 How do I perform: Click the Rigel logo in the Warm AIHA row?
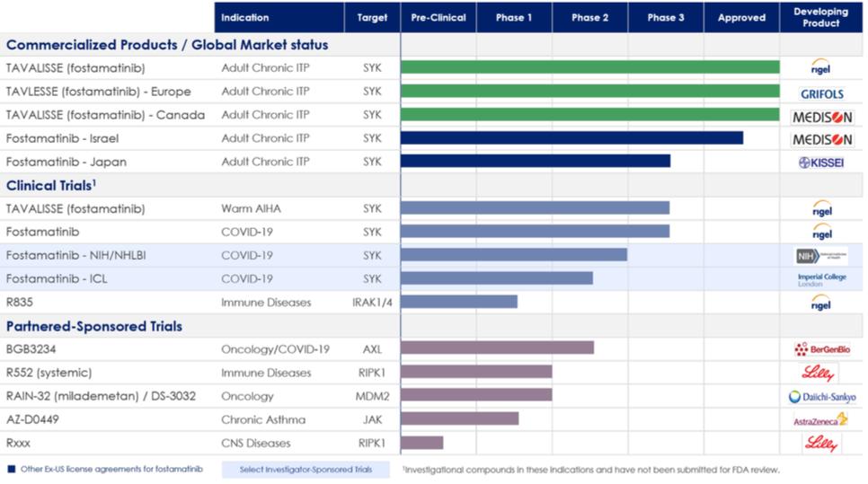coord(822,209)
